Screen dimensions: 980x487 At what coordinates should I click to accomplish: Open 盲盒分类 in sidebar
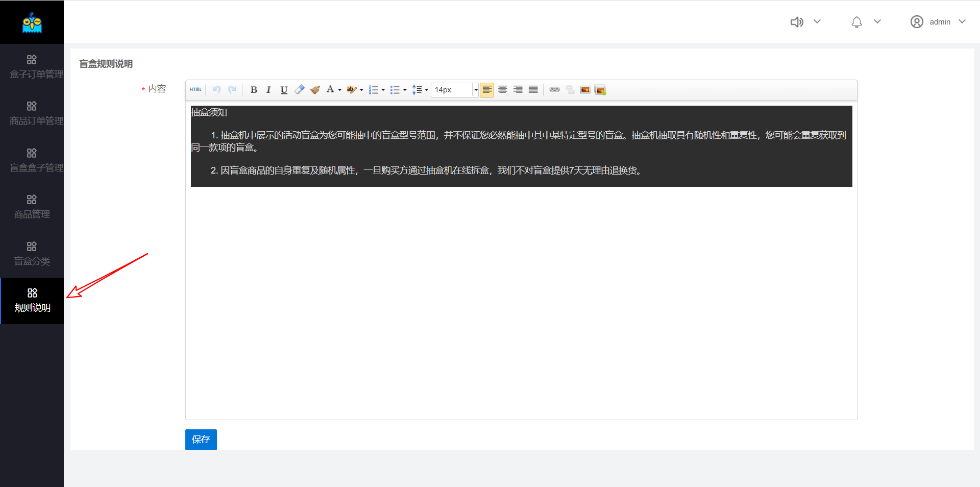(x=32, y=254)
